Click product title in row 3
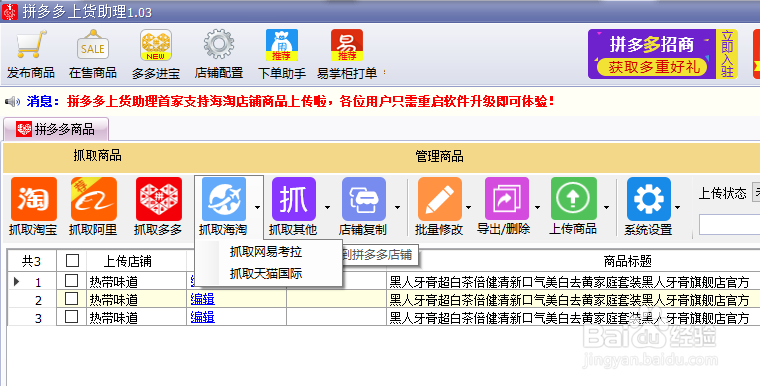This screenshot has width=760, height=386. (570, 318)
